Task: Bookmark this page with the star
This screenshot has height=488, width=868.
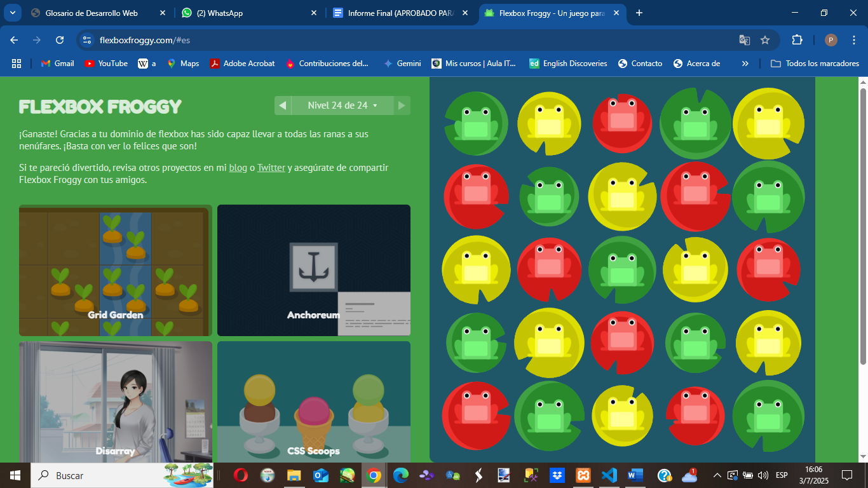Action: click(x=765, y=40)
